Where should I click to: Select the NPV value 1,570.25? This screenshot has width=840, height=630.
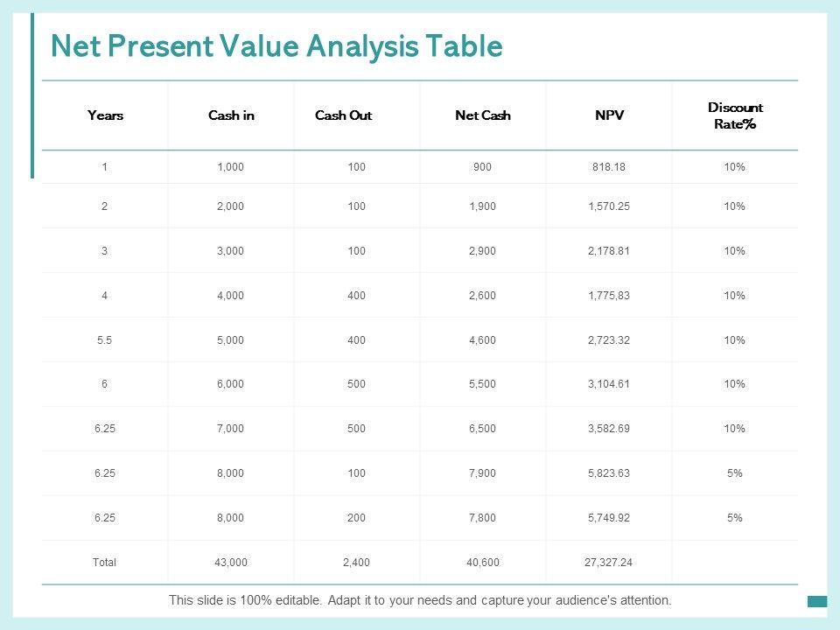[x=609, y=206]
